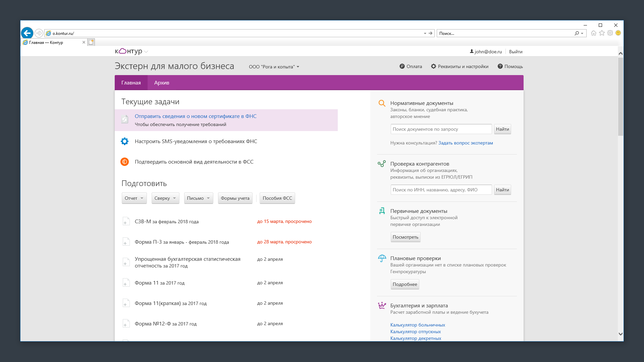
Task: Click the blue gear icon for SMS notifications
Action: click(124, 141)
